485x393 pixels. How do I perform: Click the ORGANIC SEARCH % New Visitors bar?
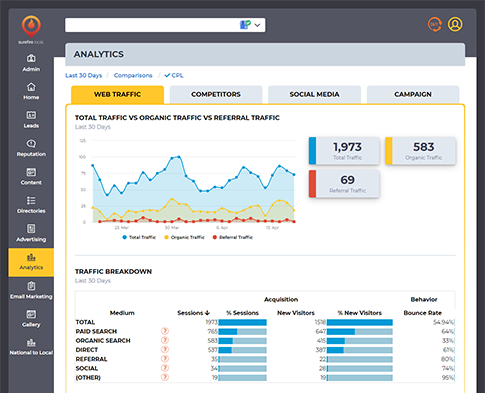click(x=360, y=341)
